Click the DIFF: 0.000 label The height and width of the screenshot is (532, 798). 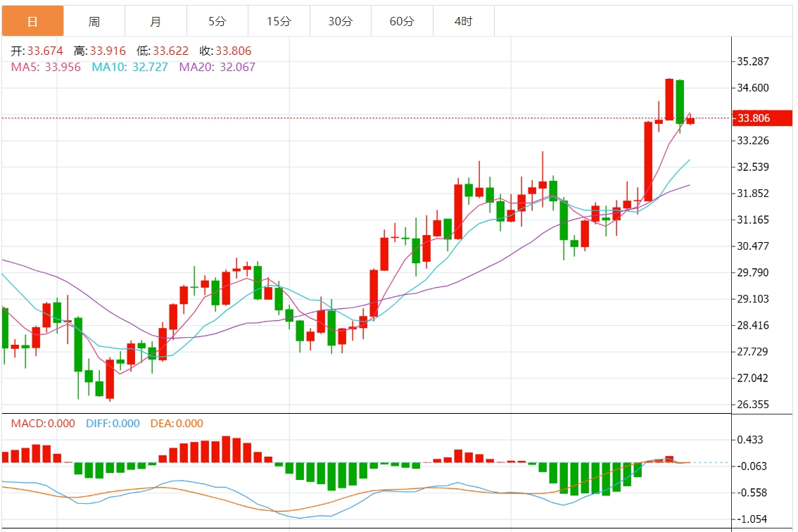tap(113, 424)
